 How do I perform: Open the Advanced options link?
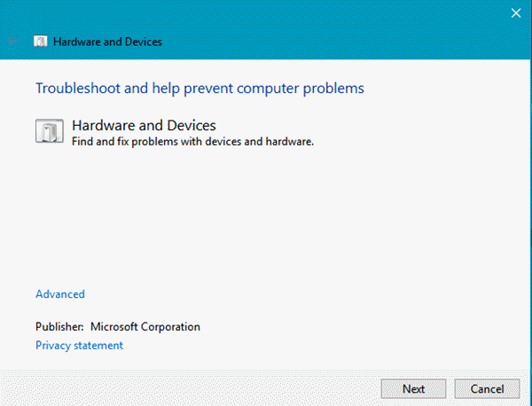pos(60,294)
